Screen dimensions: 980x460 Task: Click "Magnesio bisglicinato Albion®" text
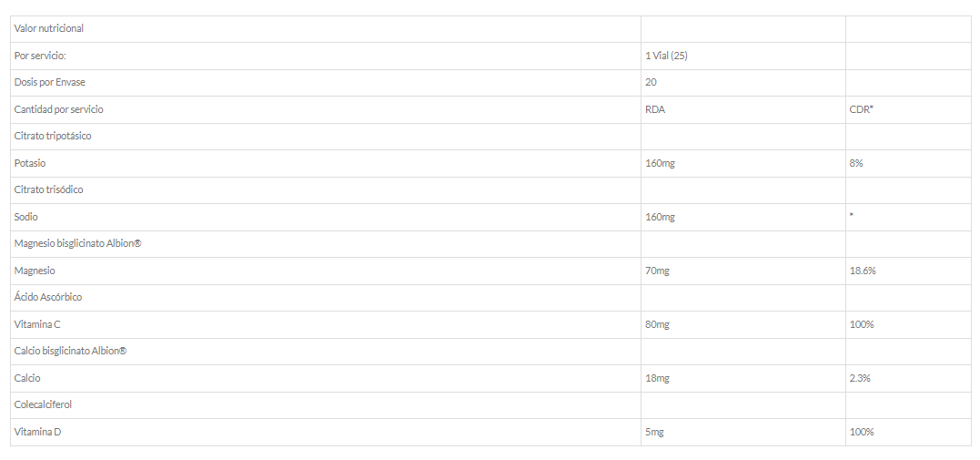pyautogui.click(x=78, y=243)
